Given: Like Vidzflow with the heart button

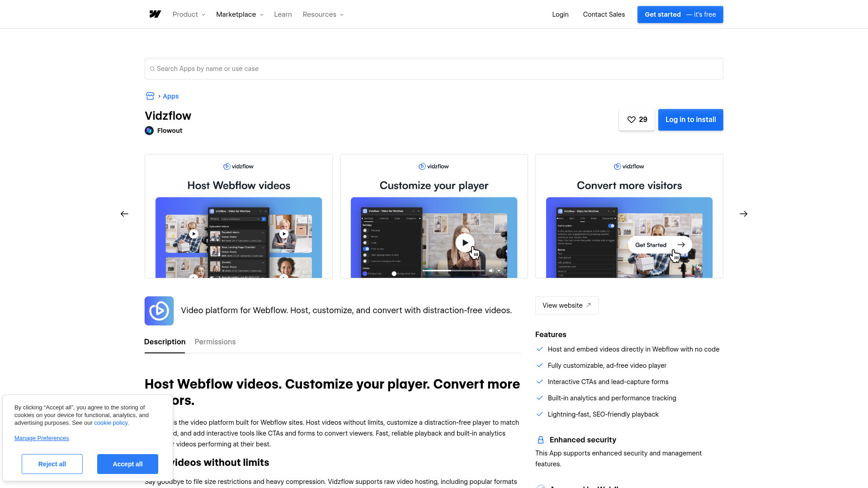Looking at the screenshot, I should (x=637, y=120).
